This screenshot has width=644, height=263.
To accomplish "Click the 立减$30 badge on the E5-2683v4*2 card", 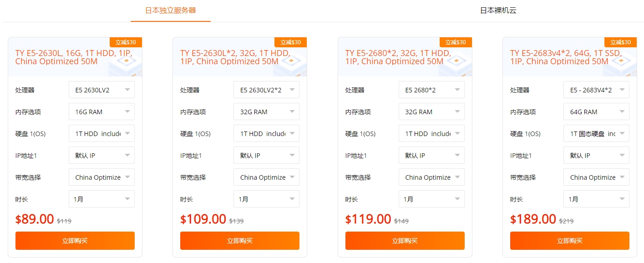I will click(621, 42).
